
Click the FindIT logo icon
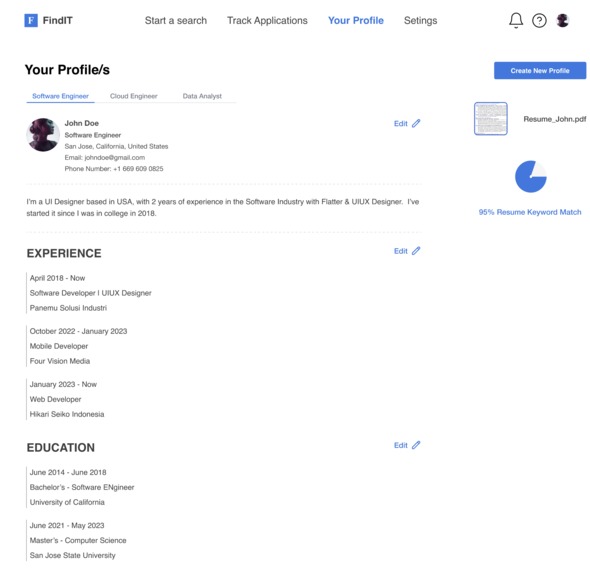[x=31, y=20]
